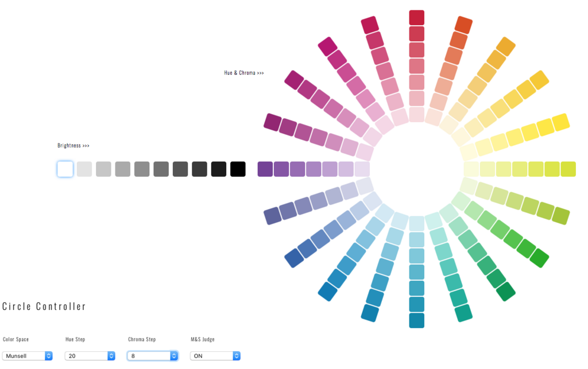Select palest swatch on bottom vertical spoke
588x369 pixels.
point(417,223)
